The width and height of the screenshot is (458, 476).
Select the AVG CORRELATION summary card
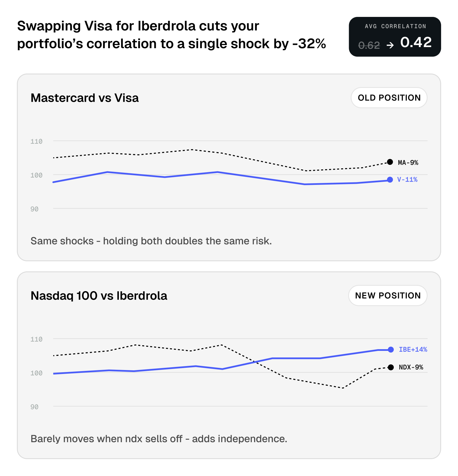pos(395,37)
